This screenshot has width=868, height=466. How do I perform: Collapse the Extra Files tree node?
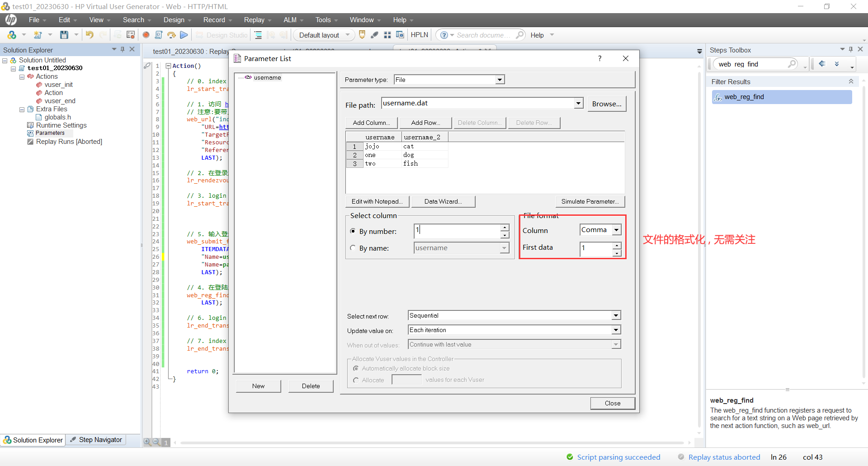point(22,109)
